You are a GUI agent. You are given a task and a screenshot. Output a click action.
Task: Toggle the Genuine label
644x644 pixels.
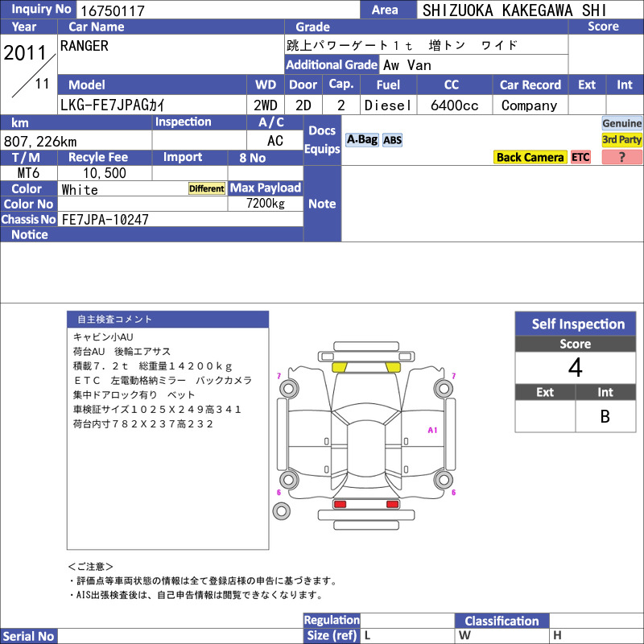(621, 123)
